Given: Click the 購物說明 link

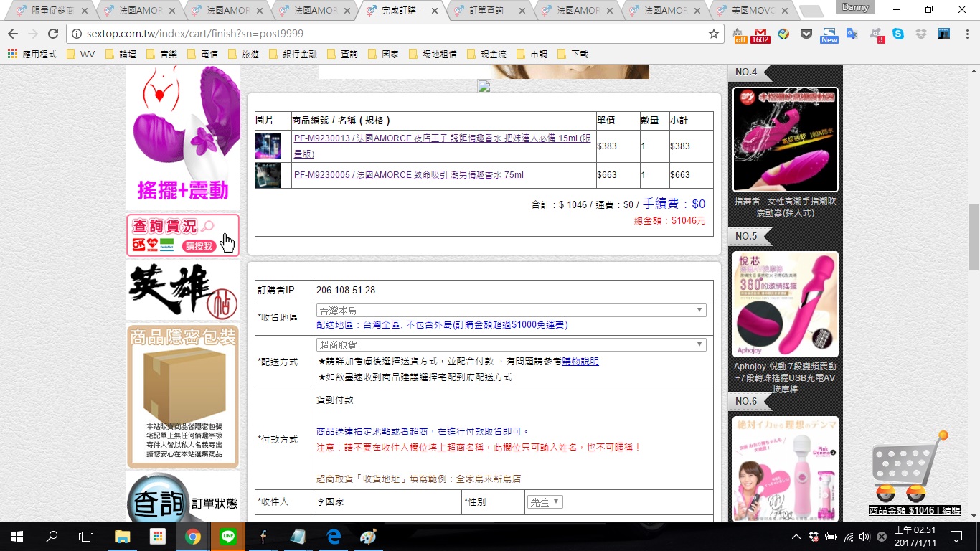Looking at the screenshot, I should pos(580,362).
